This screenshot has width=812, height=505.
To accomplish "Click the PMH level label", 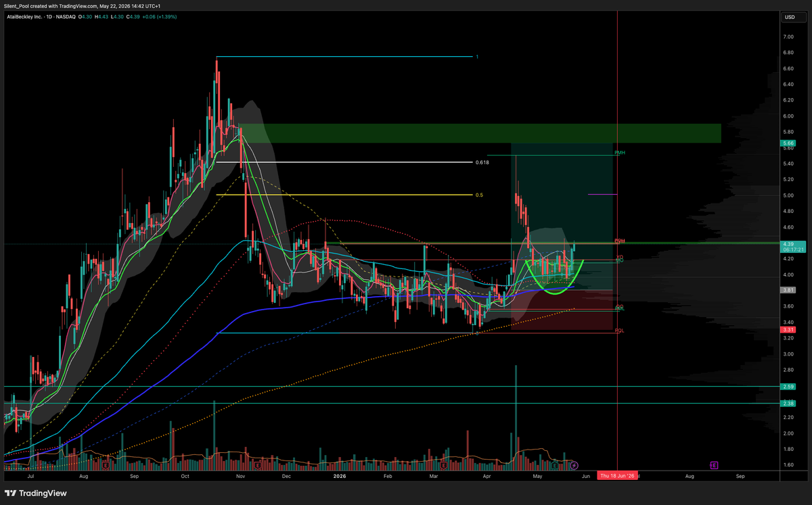I will 620,153.
